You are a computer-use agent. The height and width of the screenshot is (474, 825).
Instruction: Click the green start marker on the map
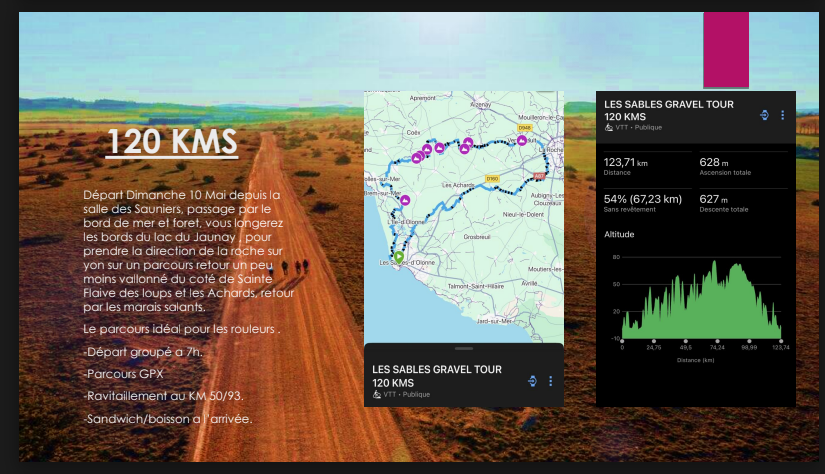(398, 257)
